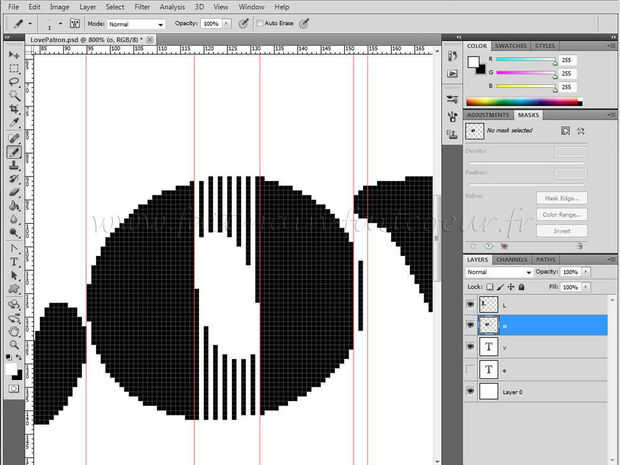The height and width of the screenshot is (465, 620).
Task: Hide the selected blue layer's eye icon
Action: [x=470, y=325]
